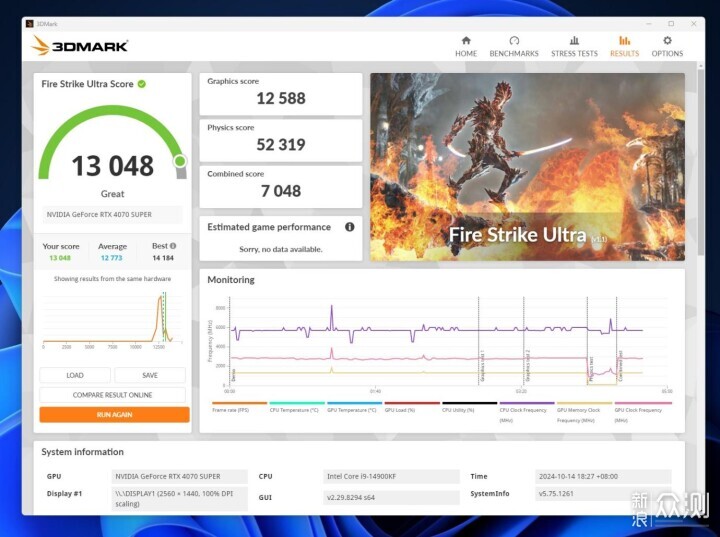This screenshot has height=537, width=720.
Task: Minimize the 3DMark window
Action: (649, 23)
